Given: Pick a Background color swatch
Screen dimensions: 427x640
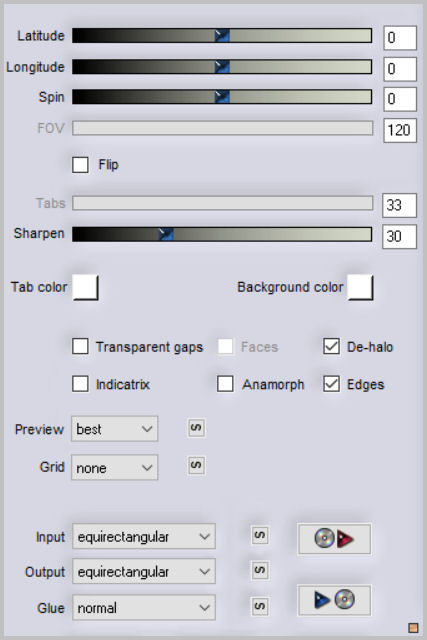Looking at the screenshot, I should [x=360, y=287].
